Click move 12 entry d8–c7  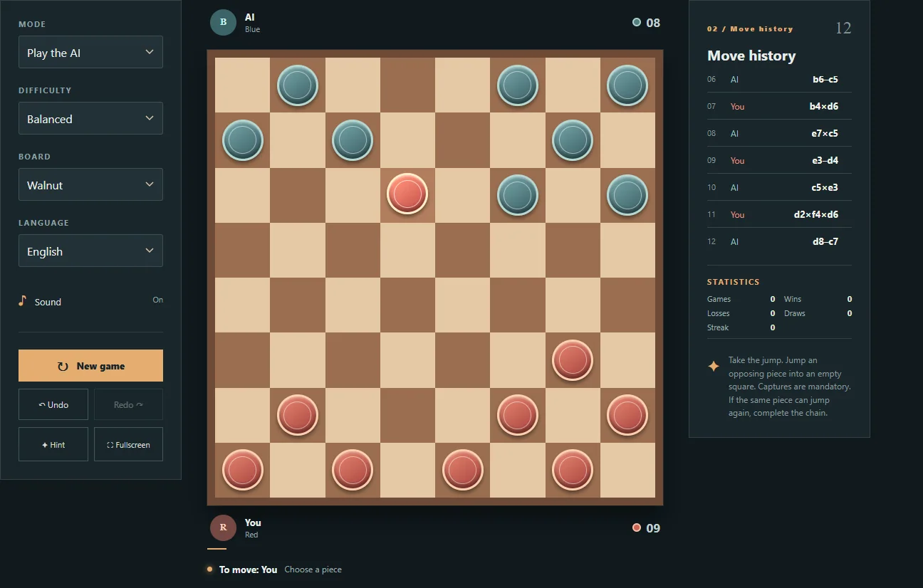tap(779, 241)
